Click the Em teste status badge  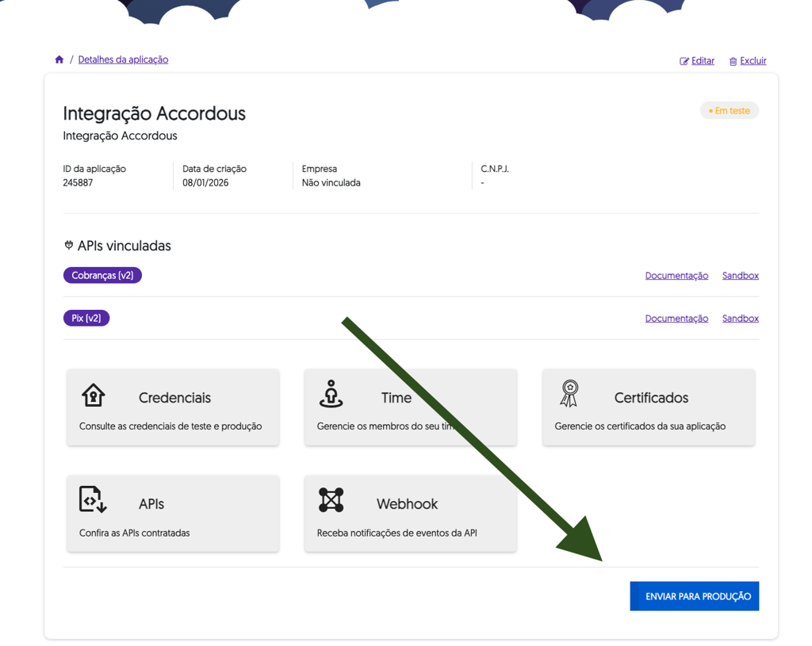[730, 111]
